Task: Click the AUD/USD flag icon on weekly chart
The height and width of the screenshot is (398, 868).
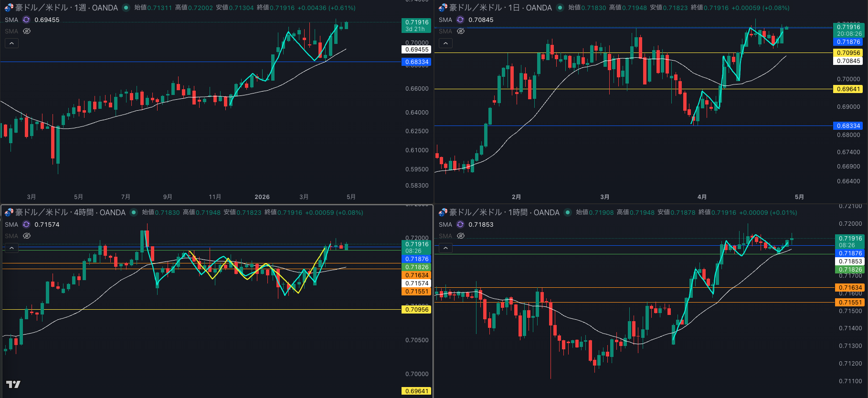Action: coord(9,8)
